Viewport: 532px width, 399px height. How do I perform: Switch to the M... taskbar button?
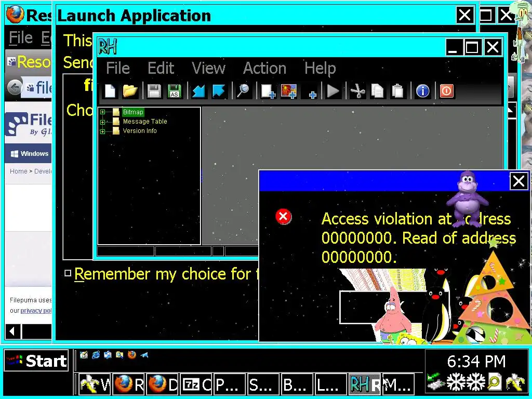coord(398,384)
